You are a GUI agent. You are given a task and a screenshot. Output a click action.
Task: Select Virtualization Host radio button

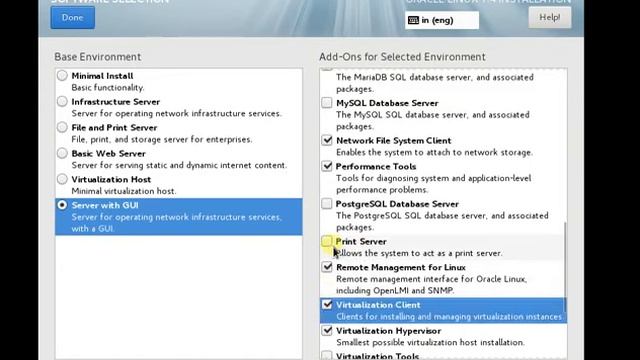pyautogui.click(x=62, y=179)
